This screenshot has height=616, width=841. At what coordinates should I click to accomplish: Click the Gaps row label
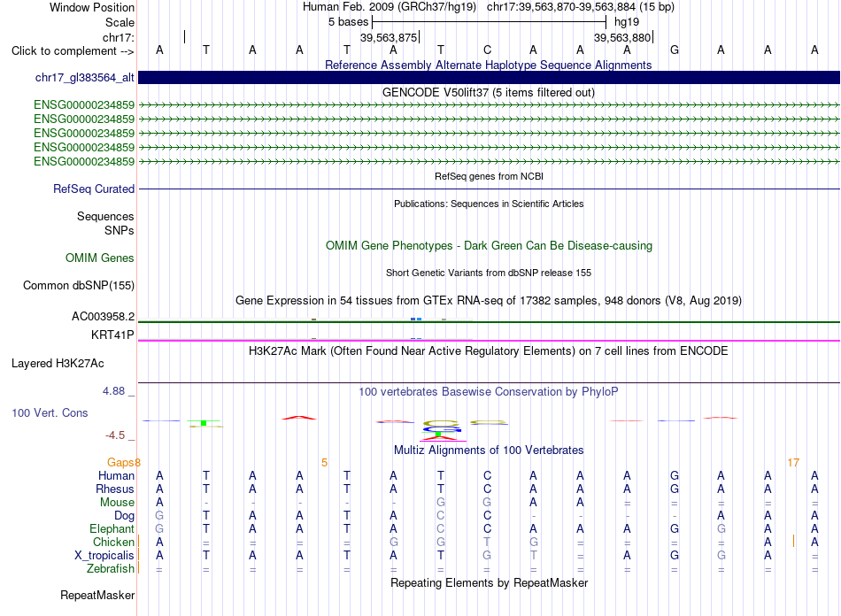click(120, 462)
